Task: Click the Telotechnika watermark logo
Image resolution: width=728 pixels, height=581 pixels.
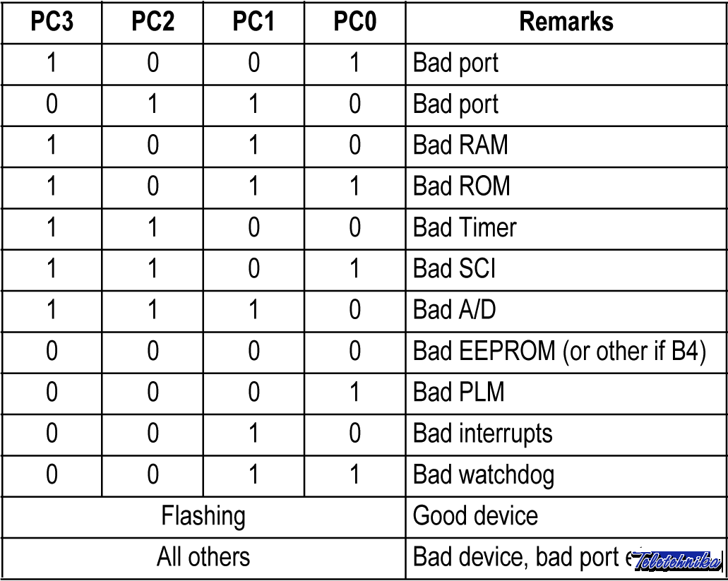Action: click(676, 561)
